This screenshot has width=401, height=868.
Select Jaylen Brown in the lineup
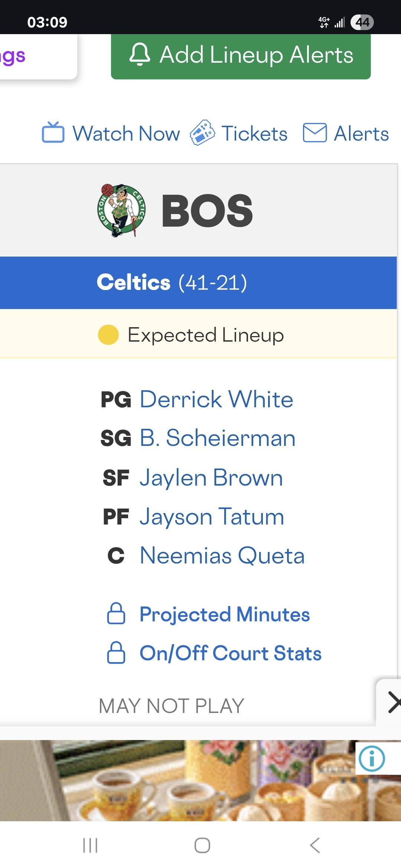click(211, 477)
